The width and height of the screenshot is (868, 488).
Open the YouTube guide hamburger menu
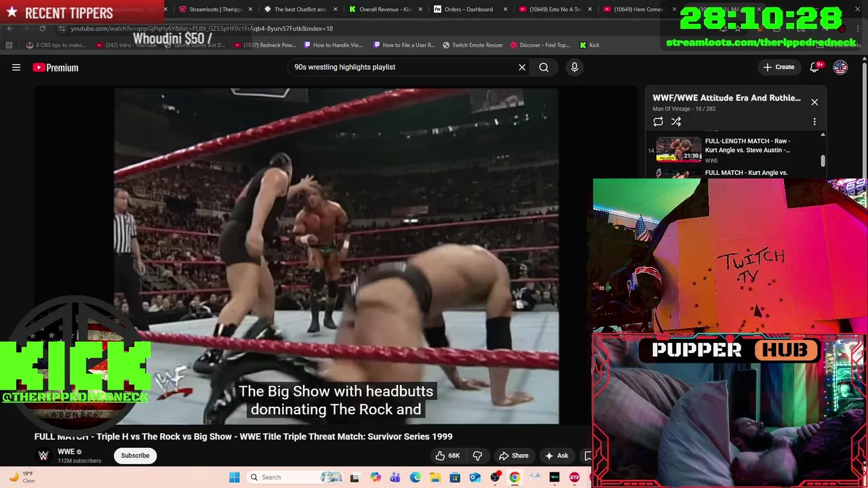click(x=16, y=67)
